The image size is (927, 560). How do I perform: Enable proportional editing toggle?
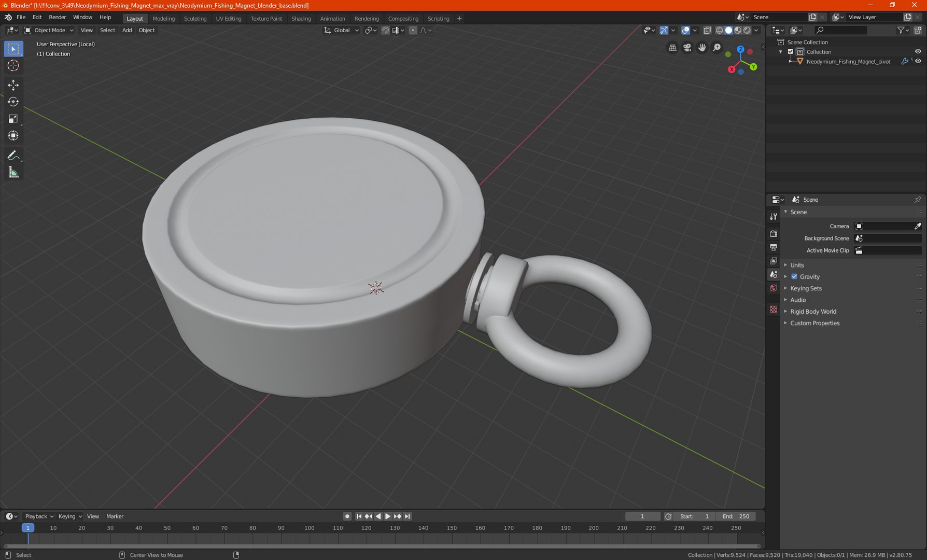pos(413,30)
